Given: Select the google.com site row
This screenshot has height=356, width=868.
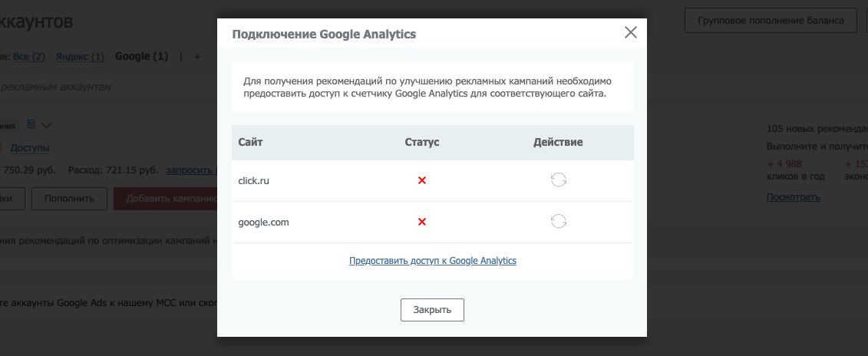Looking at the screenshot, I should (432, 222).
